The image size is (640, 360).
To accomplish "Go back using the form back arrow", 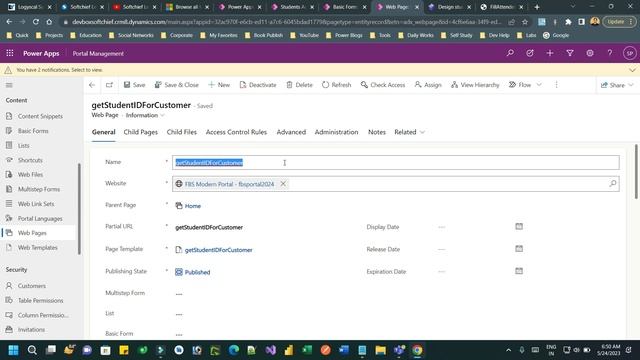I will (92, 85).
